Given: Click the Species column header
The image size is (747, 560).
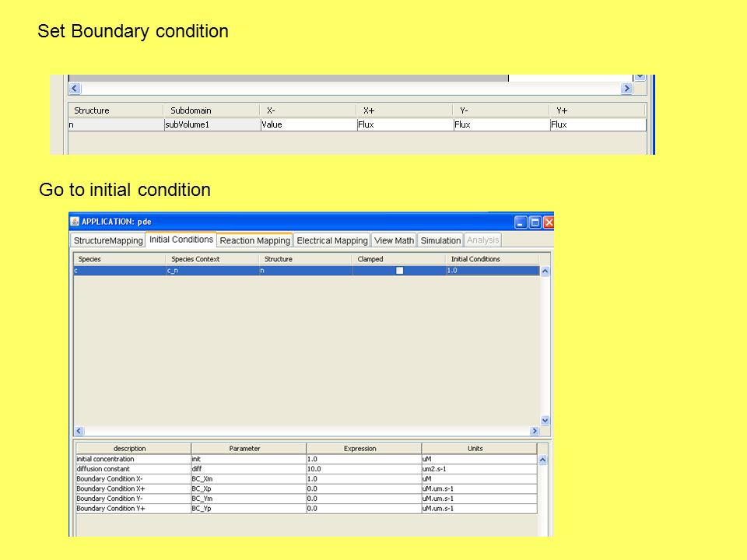Looking at the screenshot, I should pyautogui.click(x=120, y=259).
